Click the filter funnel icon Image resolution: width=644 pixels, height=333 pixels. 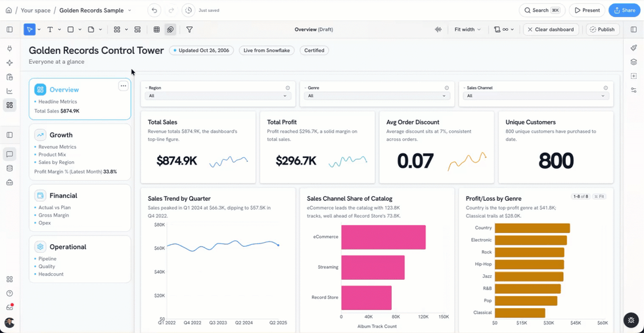click(189, 30)
